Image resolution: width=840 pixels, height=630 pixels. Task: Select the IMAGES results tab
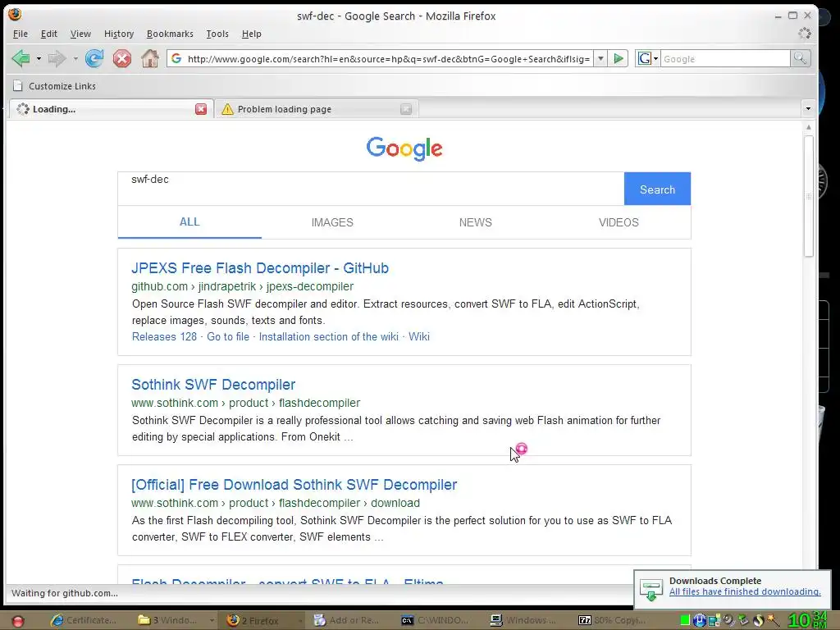point(332,222)
